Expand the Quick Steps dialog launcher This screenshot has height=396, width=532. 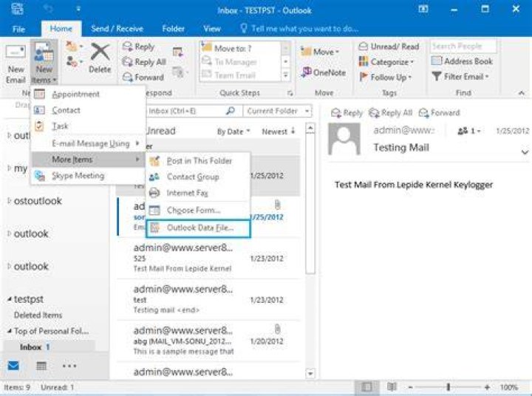tap(290, 93)
